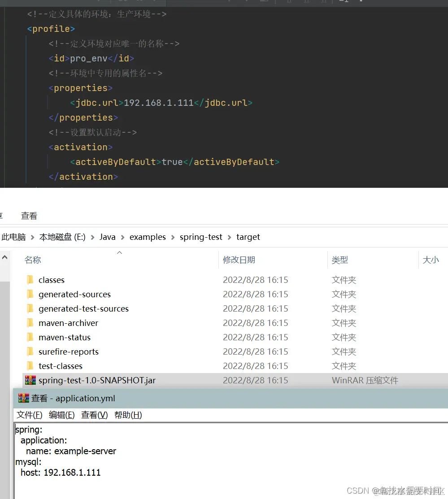The width and height of the screenshot is (448, 499).
Task: Select generated-test-sources folder name
Action: point(83,309)
